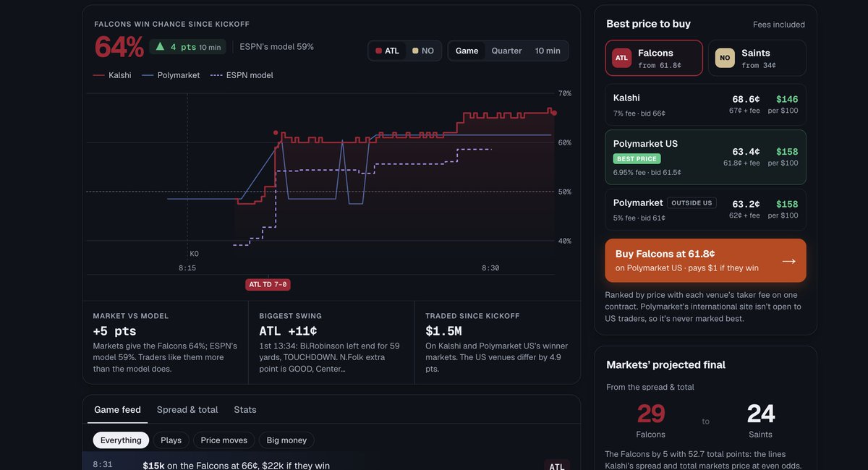
Task: Buy Falcons at 61.8¢ button
Action: pyautogui.click(x=705, y=260)
